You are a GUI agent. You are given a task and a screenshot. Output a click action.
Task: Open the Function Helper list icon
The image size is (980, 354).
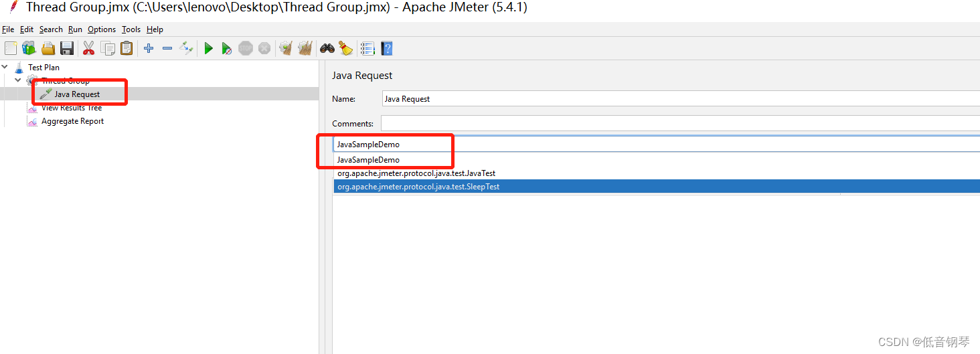(x=367, y=48)
